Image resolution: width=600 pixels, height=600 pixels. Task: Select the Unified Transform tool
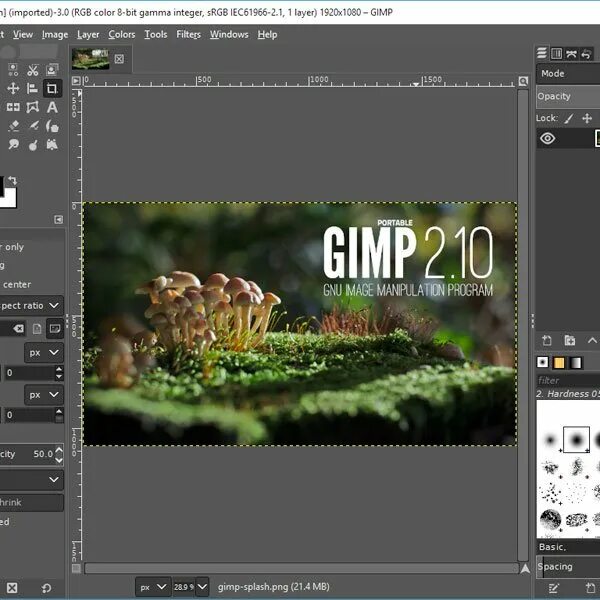(13, 107)
